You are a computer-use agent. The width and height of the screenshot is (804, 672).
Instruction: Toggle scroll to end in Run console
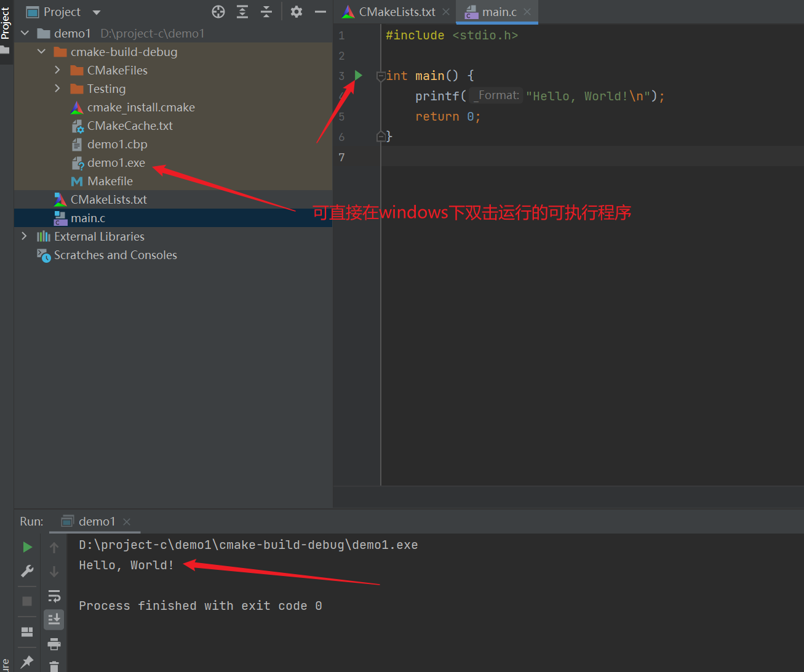[x=54, y=619]
